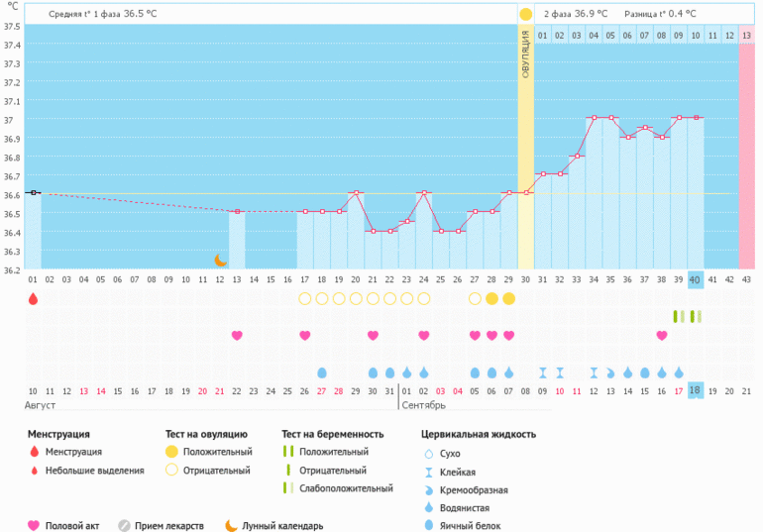
Task: Click the 'Лунный календарь' legend label
Action: 282,526
